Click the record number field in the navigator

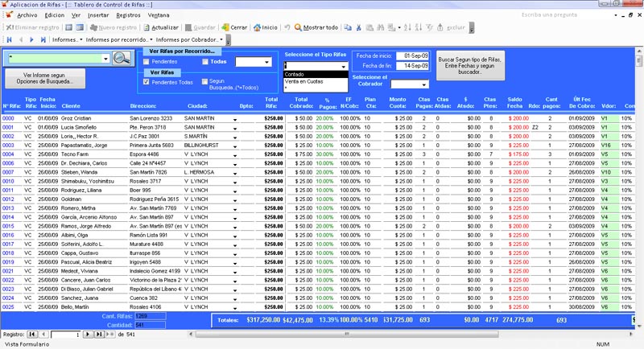coord(66,335)
